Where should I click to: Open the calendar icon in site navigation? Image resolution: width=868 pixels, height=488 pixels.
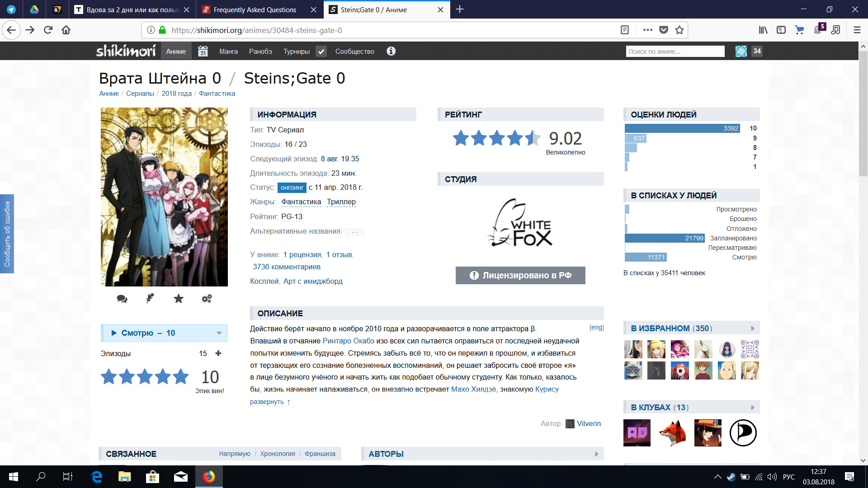pos(203,52)
